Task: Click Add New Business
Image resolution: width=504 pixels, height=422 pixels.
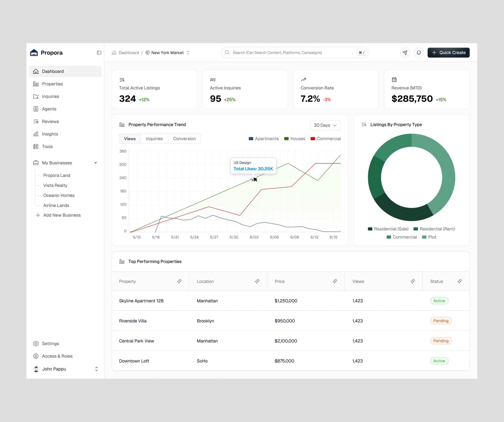Action: click(58, 215)
